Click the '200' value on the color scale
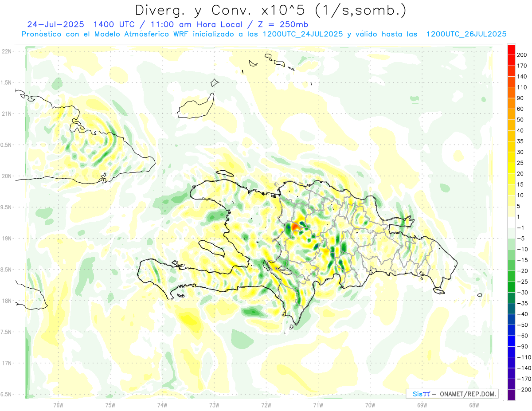 coord(522,55)
